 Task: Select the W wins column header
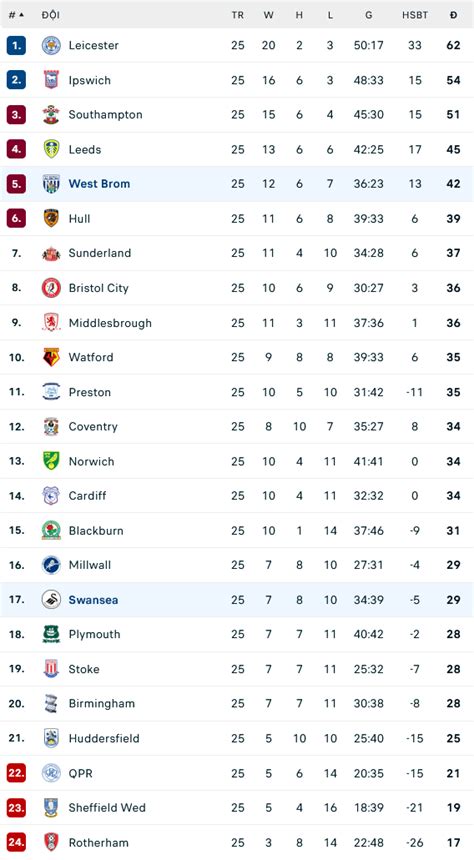pyautogui.click(x=268, y=15)
